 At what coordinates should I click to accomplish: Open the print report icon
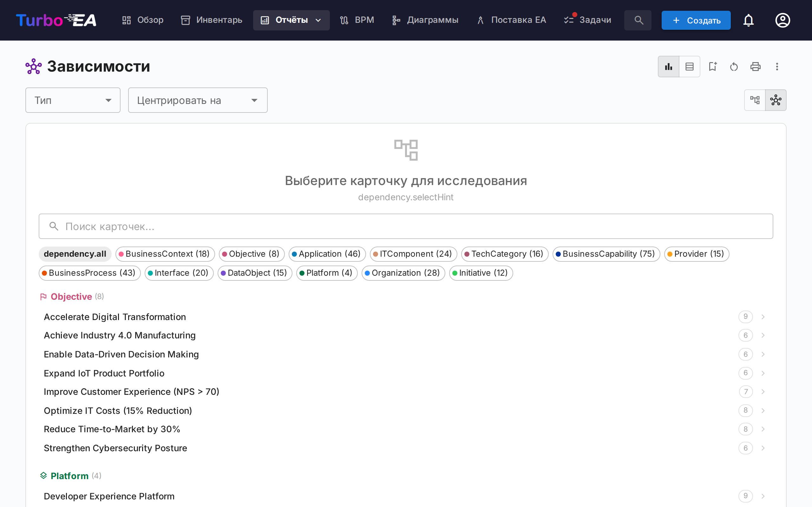(x=755, y=67)
